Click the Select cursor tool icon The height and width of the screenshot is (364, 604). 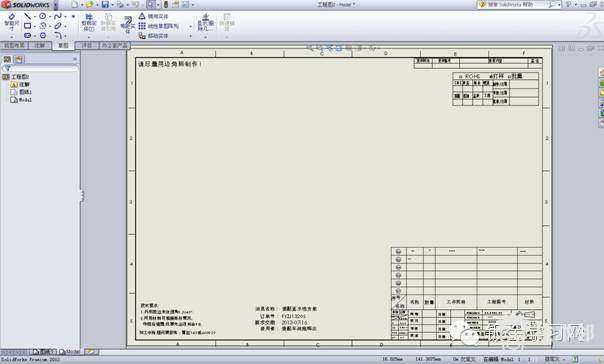tap(151, 5)
